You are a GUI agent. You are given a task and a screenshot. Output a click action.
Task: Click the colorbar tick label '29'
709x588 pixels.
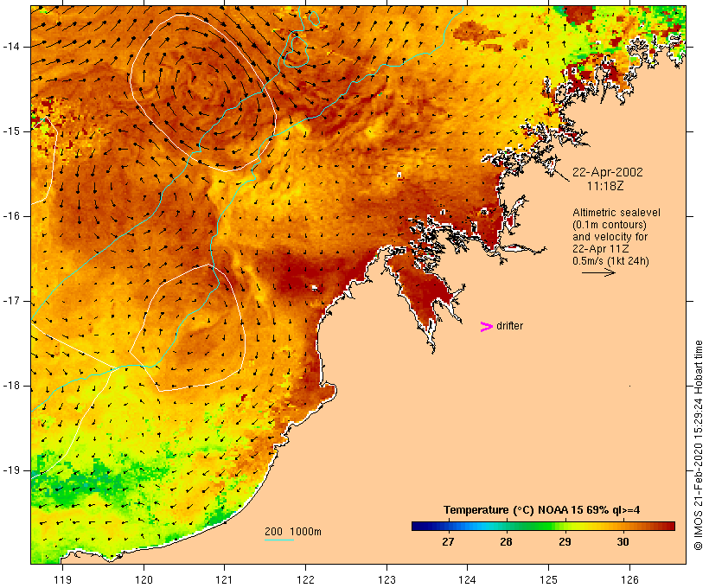565,541
